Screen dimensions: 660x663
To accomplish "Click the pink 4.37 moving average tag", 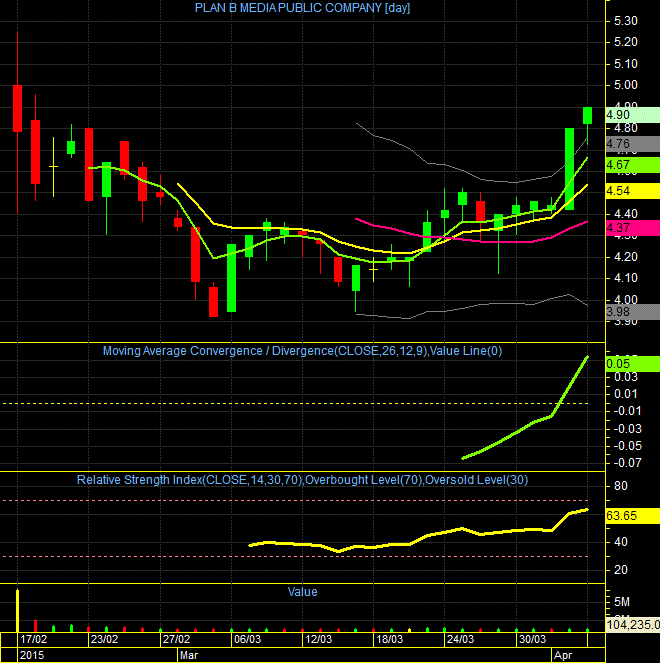I will (x=633, y=228).
